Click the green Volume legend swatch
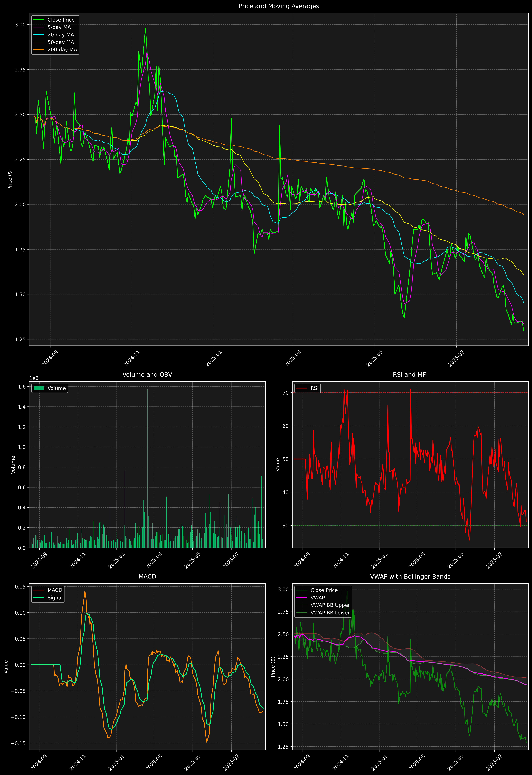 [x=39, y=388]
